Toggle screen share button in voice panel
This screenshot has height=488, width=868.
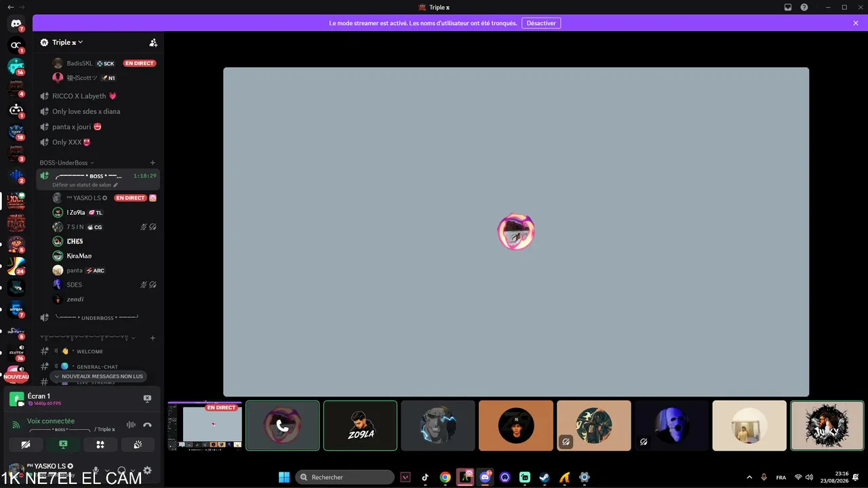pyautogui.click(x=63, y=445)
